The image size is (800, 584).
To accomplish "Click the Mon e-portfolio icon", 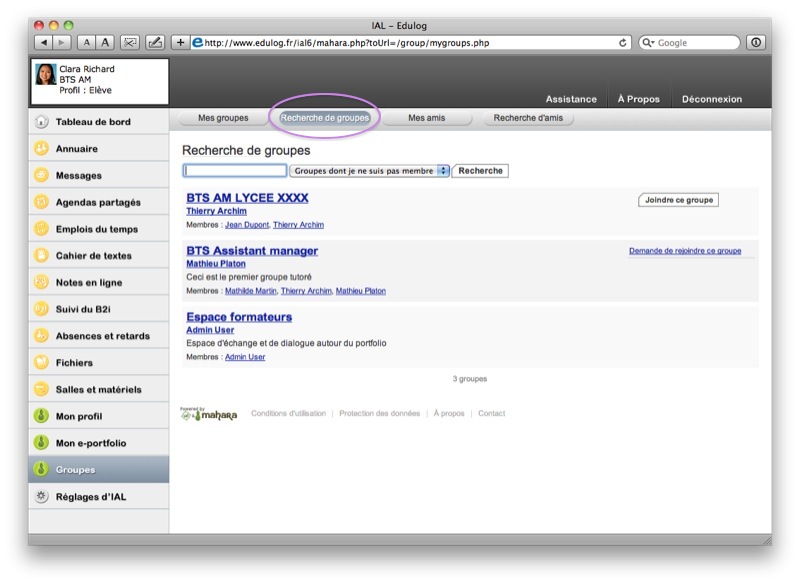I will (41, 443).
